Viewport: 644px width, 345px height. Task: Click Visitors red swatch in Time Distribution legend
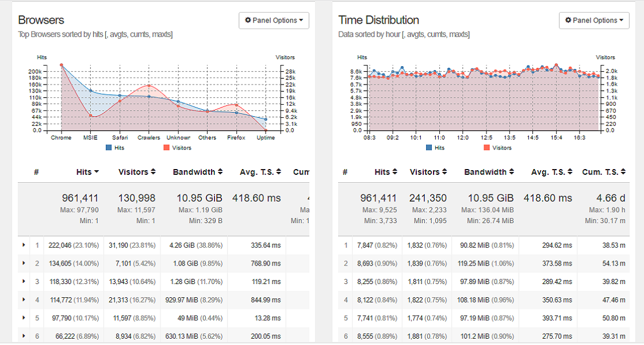pyautogui.click(x=486, y=148)
